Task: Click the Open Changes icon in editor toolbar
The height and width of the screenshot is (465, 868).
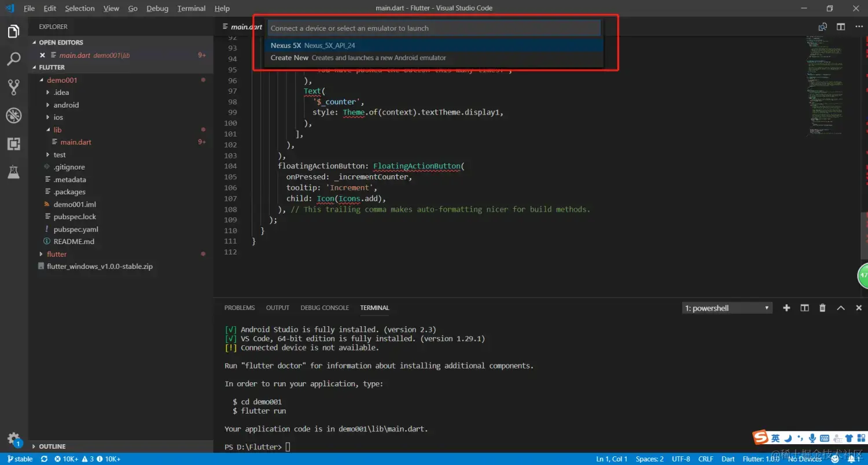Action: (x=822, y=27)
